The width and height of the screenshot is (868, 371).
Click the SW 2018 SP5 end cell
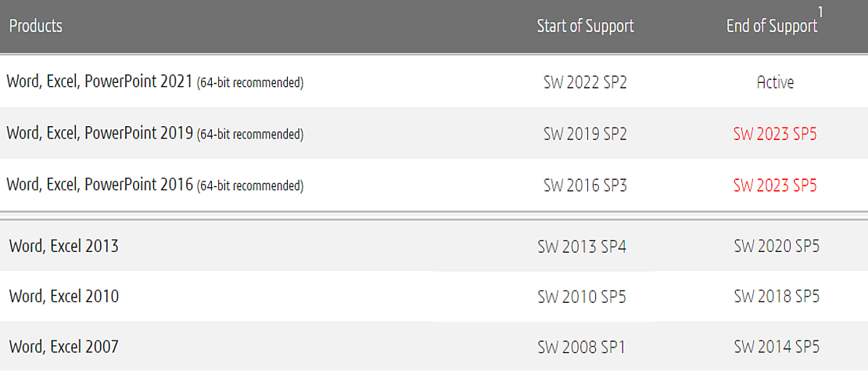coord(777,297)
